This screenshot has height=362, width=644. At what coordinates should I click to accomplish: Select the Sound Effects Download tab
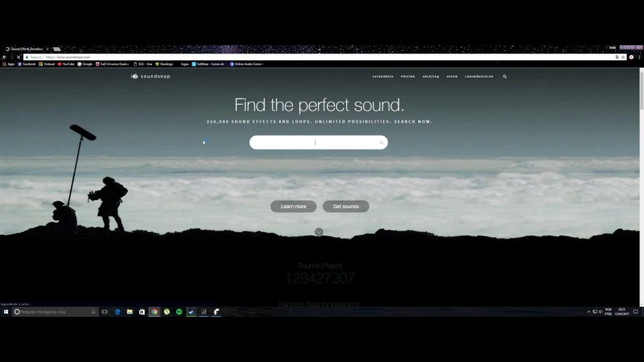26,49
